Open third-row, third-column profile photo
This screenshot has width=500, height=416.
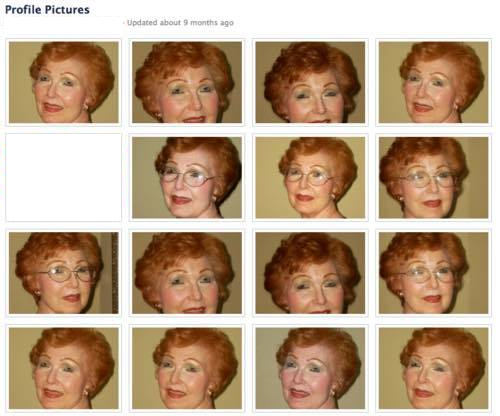pyautogui.click(x=310, y=273)
